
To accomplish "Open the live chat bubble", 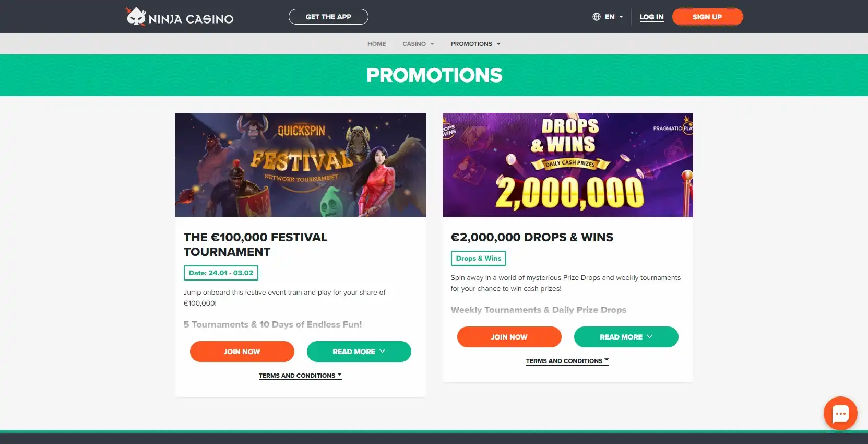I will tap(840, 414).
